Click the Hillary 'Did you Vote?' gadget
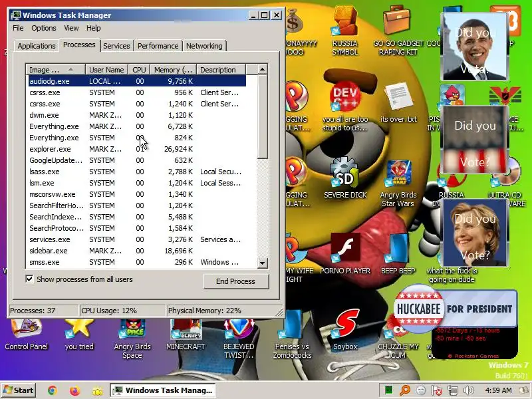532x399 pixels. pos(475,232)
